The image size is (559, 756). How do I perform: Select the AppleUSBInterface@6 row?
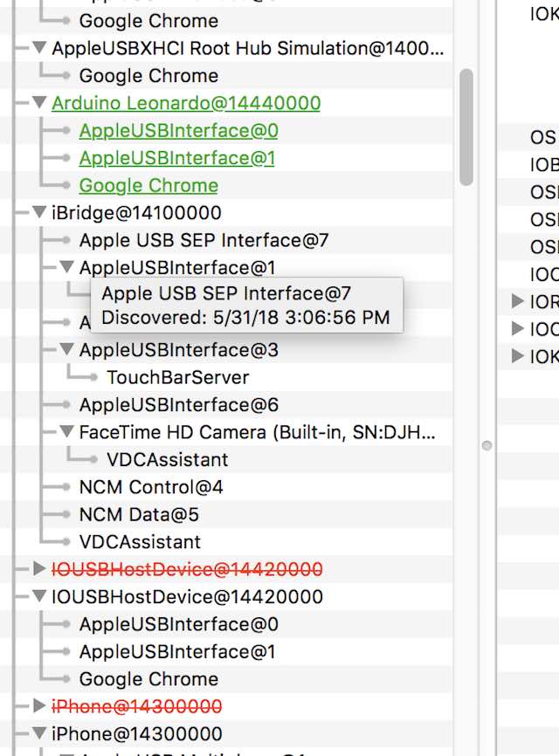[x=178, y=404]
